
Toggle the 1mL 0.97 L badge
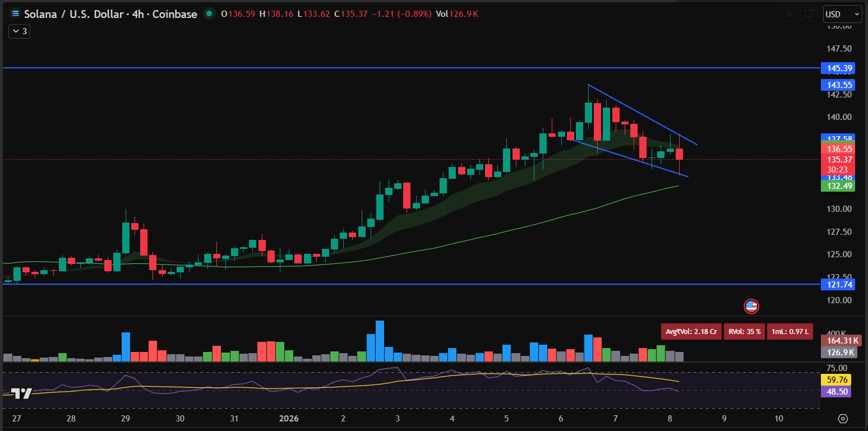tap(791, 331)
